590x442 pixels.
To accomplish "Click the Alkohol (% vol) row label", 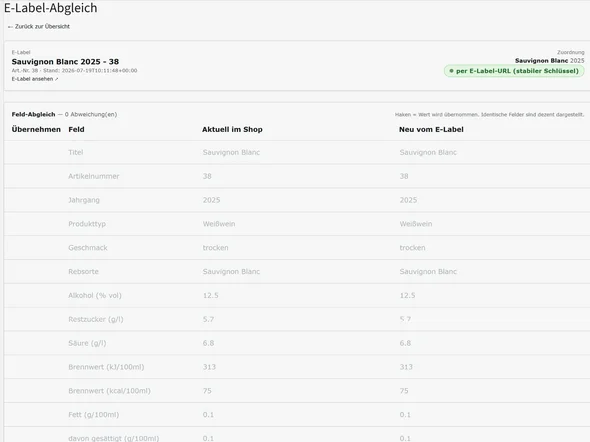I will [95, 295].
